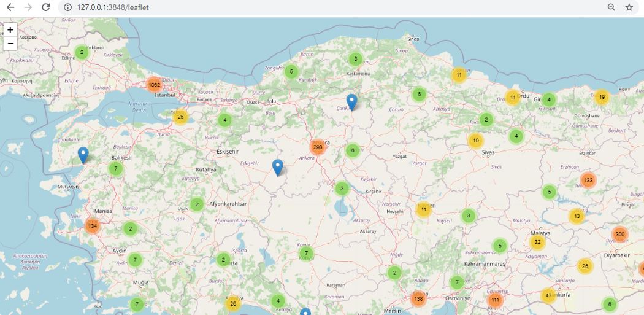Bookmark this page with the star icon

tap(629, 7)
